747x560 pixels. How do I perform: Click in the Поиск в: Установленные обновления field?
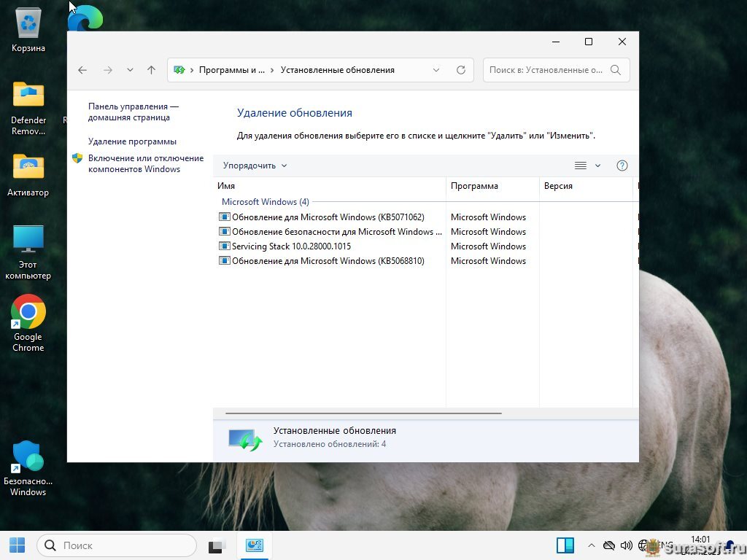pyautogui.click(x=545, y=70)
